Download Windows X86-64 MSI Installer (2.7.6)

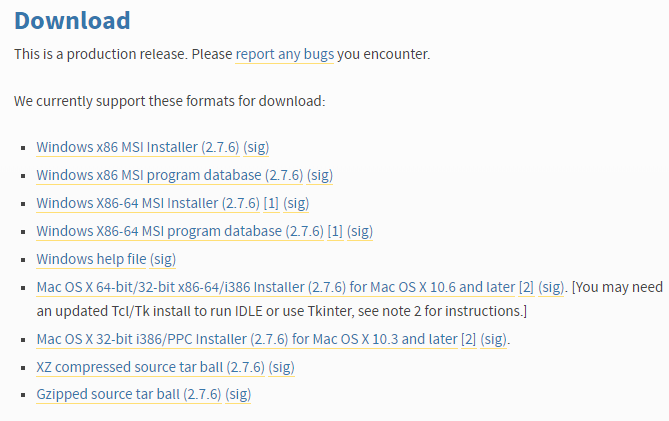tap(148, 203)
